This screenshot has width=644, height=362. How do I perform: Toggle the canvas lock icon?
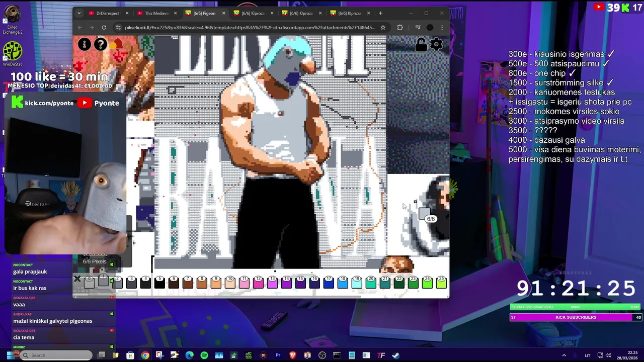click(x=421, y=45)
